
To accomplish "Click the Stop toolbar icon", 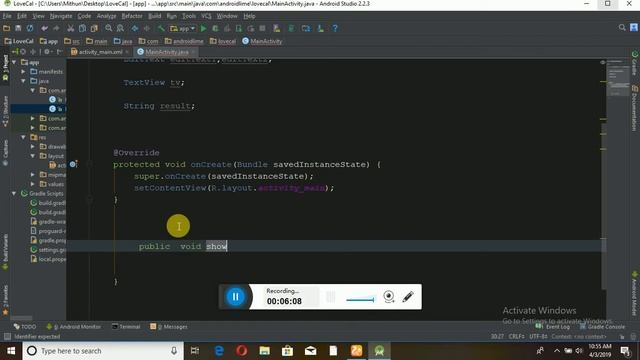I will pos(262,28).
